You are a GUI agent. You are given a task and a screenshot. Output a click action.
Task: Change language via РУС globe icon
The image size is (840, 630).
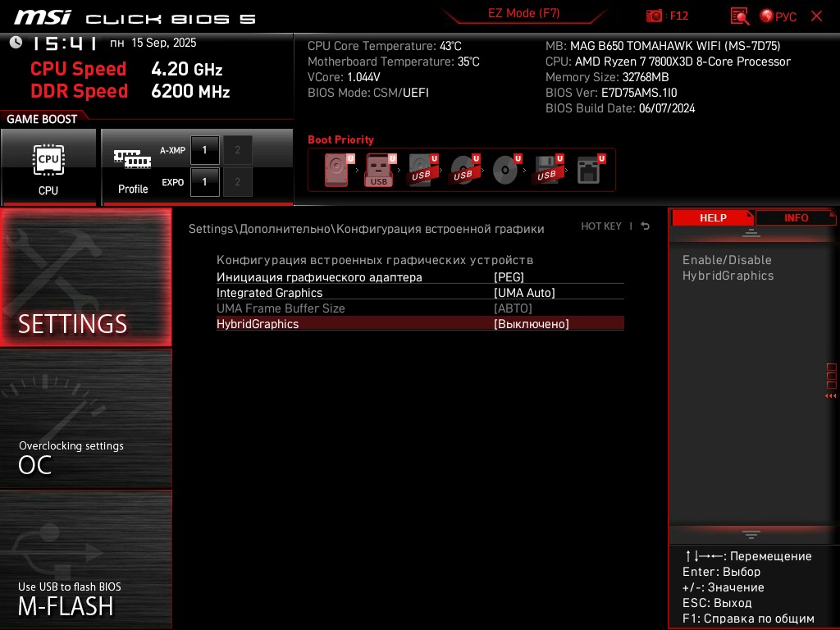[x=778, y=16]
